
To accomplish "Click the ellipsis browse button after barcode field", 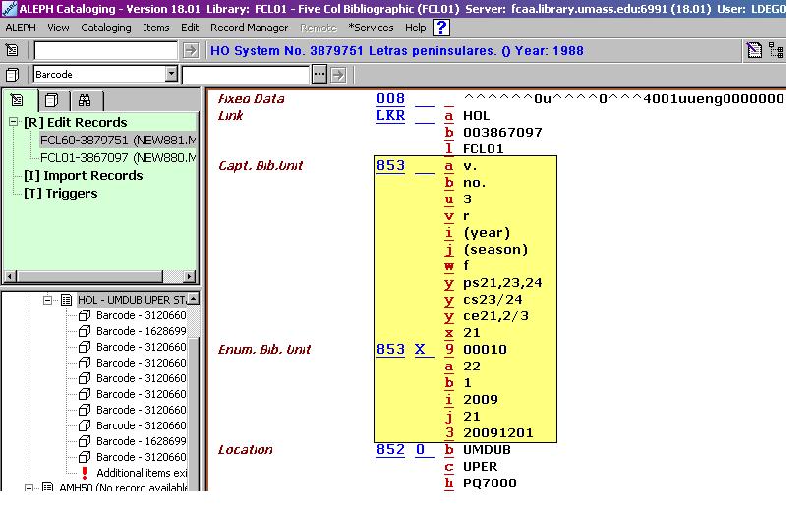I will pos(319,74).
